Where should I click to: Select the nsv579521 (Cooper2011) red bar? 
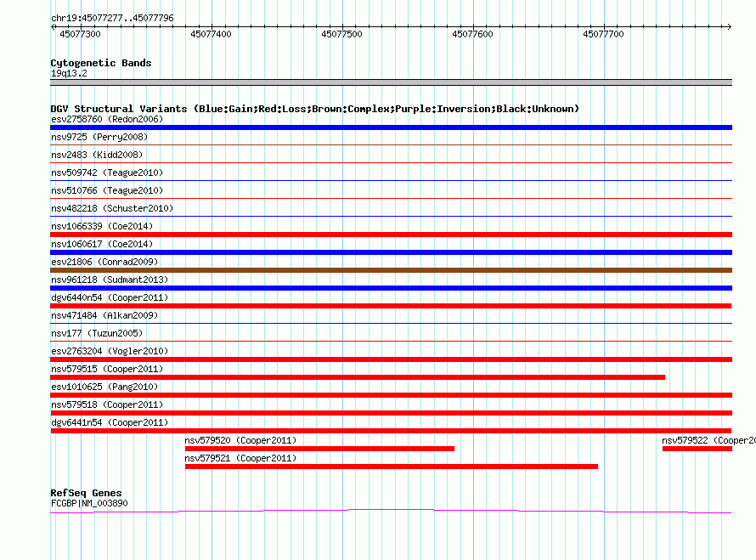point(392,467)
